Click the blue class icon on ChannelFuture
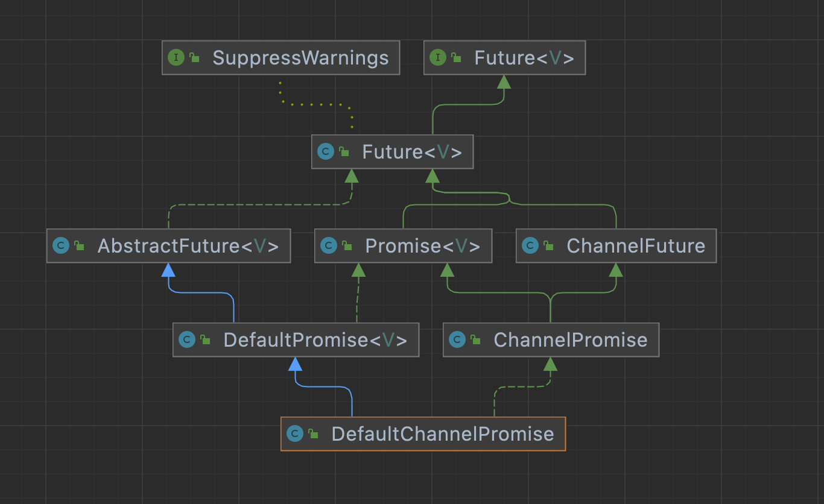Screen dimensions: 824x504 530,246
